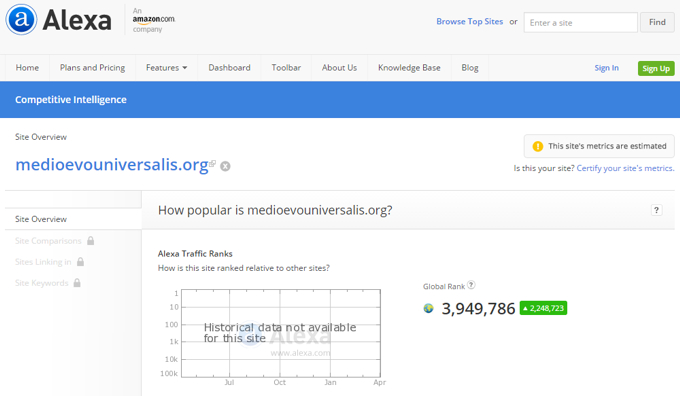Click the How popular is medioevouniversalis.org heading
The height and width of the screenshot is (396, 680).
[x=275, y=210]
